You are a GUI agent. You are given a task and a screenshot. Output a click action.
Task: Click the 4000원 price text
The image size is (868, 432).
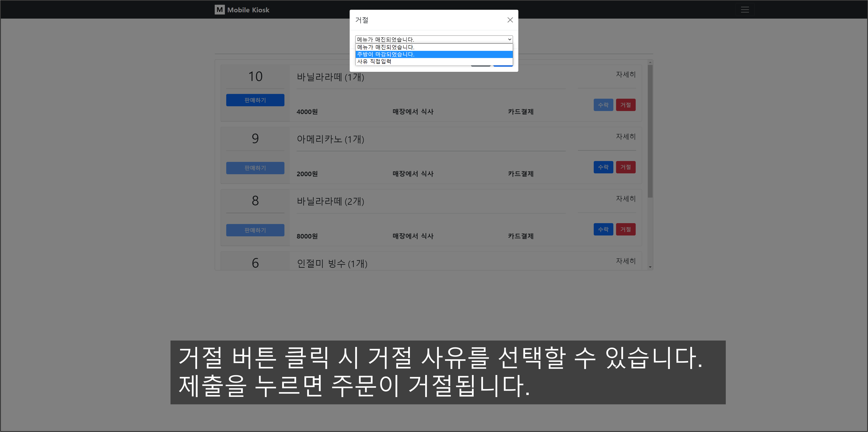(307, 112)
